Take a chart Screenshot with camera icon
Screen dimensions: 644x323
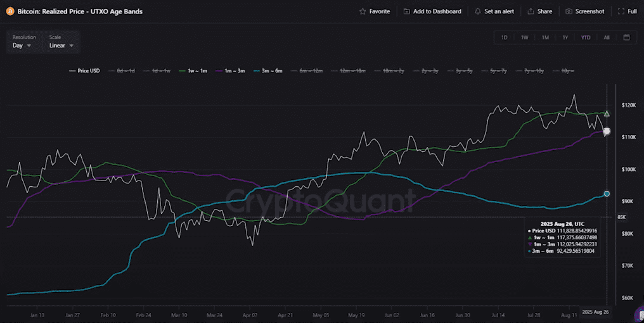pyautogui.click(x=569, y=11)
